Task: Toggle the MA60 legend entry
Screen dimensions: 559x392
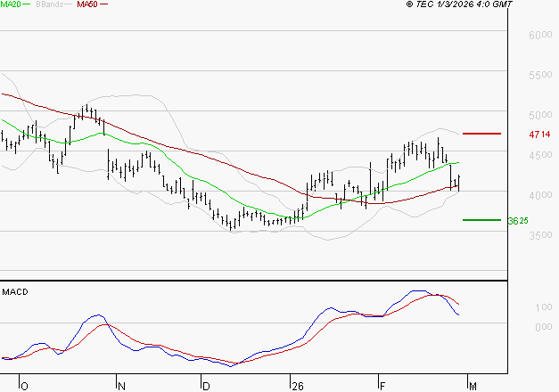Action: click(87, 5)
